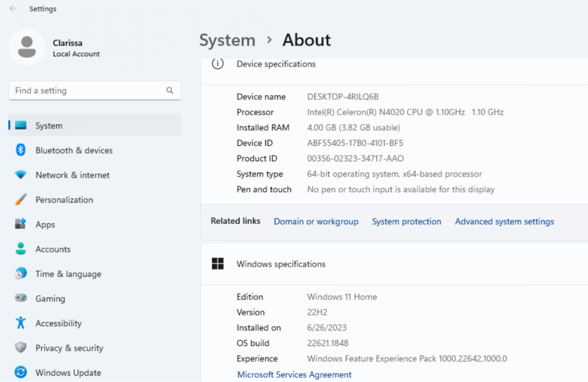Viewport: 588px width, 382px height.
Task: Click the Privacy & security shield icon
Action: [x=20, y=348]
